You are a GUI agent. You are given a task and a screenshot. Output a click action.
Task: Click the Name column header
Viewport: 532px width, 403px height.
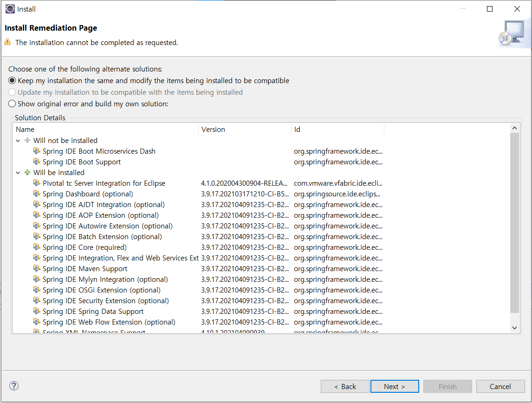tap(105, 129)
